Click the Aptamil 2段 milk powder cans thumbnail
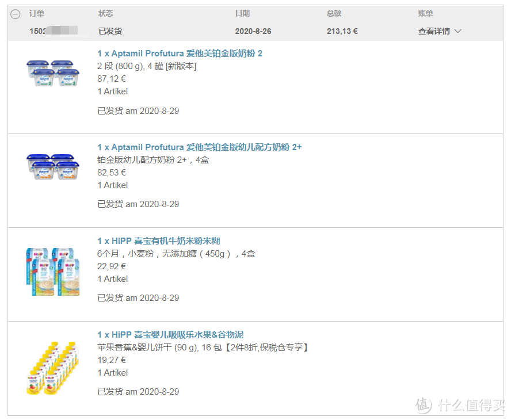511x420 pixels. [x=53, y=73]
